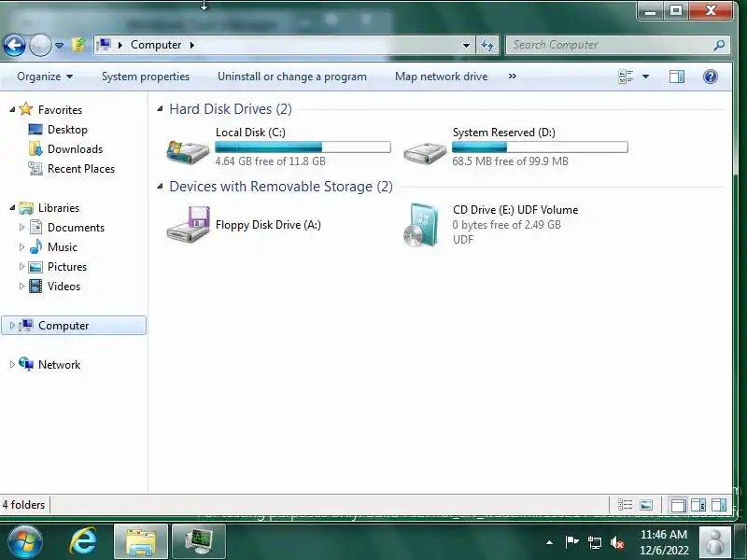The image size is (747, 560).
Task: Select Libraries in the navigation pane
Action: coord(59,208)
